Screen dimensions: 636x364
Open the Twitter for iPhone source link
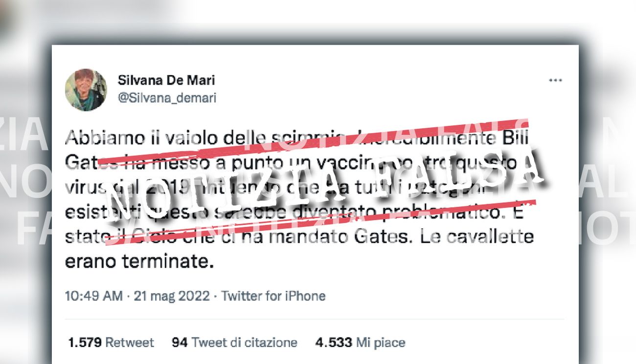273,296
